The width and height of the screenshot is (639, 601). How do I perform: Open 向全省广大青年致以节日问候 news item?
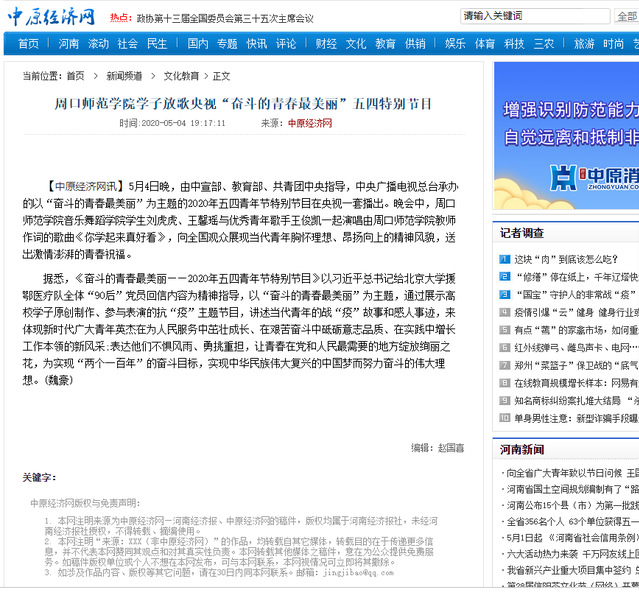[573, 473]
